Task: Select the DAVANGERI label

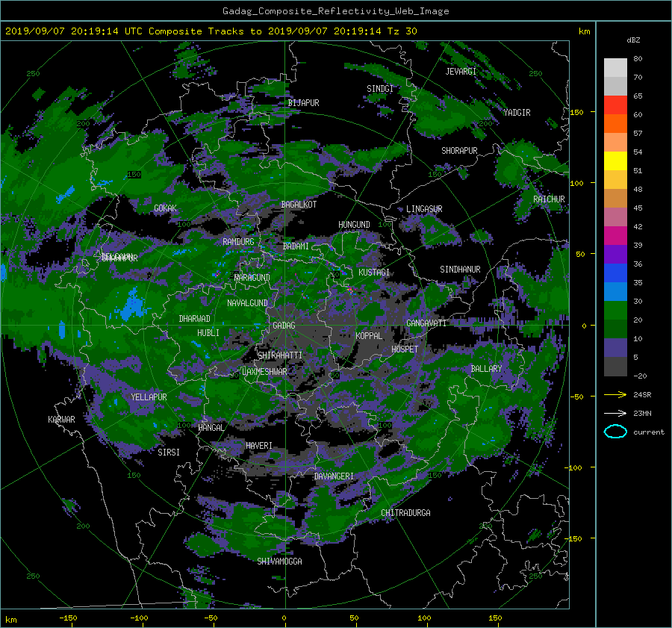Action: (334, 476)
